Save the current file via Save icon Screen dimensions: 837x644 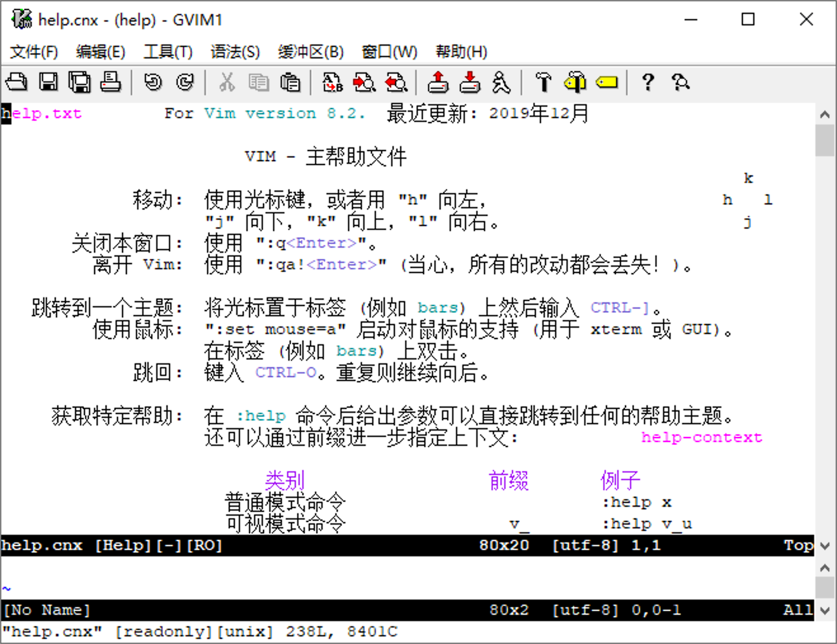(x=48, y=83)
